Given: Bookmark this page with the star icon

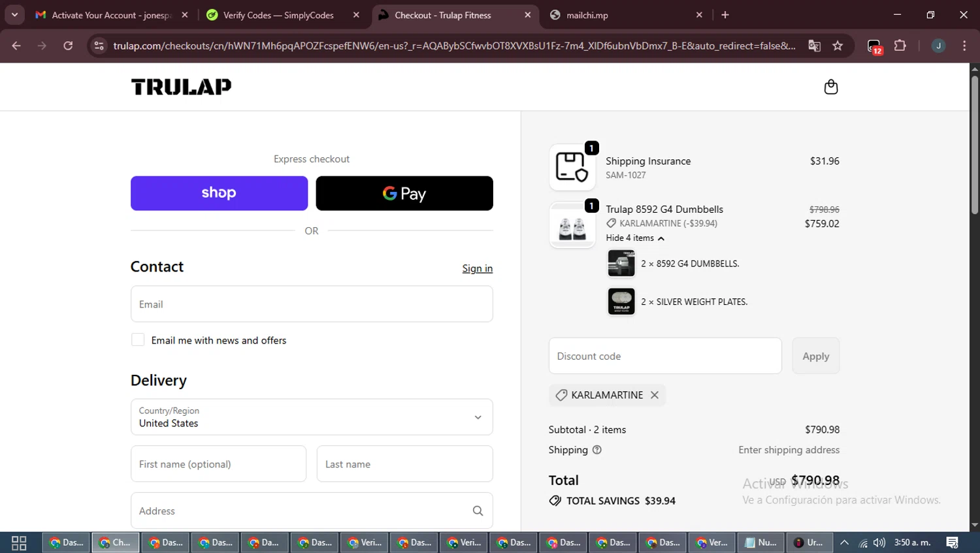Looking at the screenshot, I should coord(838,46).
